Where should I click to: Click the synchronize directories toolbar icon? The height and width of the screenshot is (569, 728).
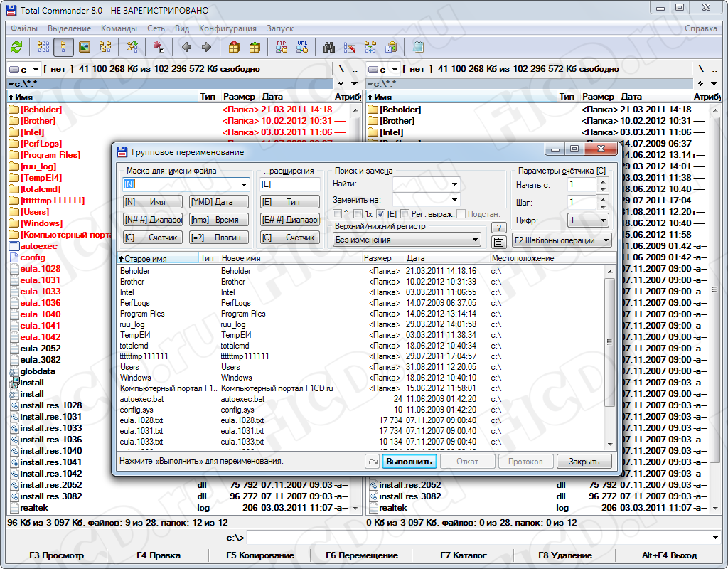click(x=370, y=47)
